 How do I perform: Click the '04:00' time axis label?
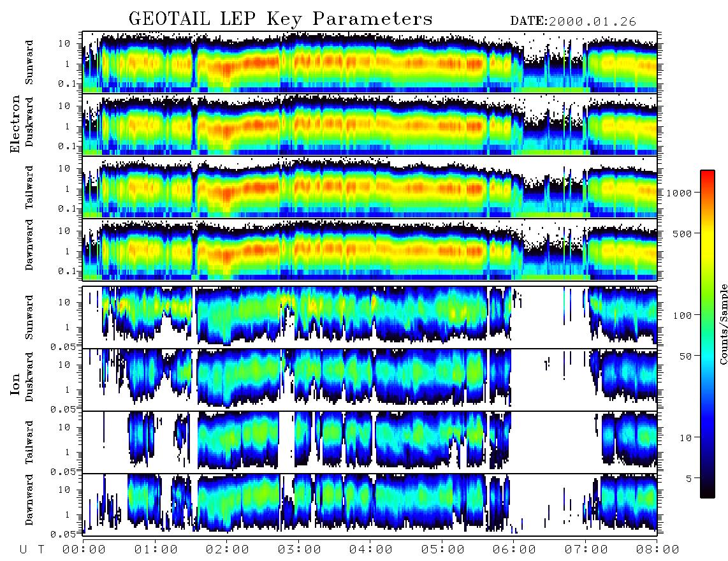click(x=371, y=550)
